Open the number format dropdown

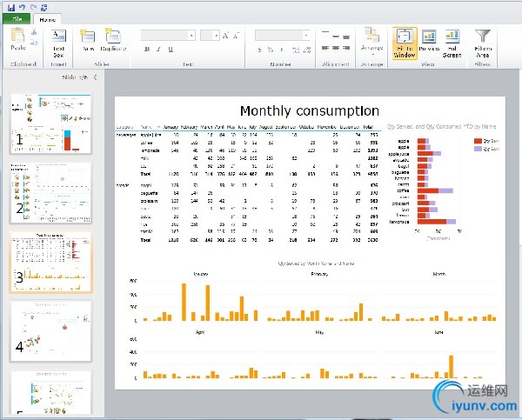pyautogui.click(x=306, y=36)
